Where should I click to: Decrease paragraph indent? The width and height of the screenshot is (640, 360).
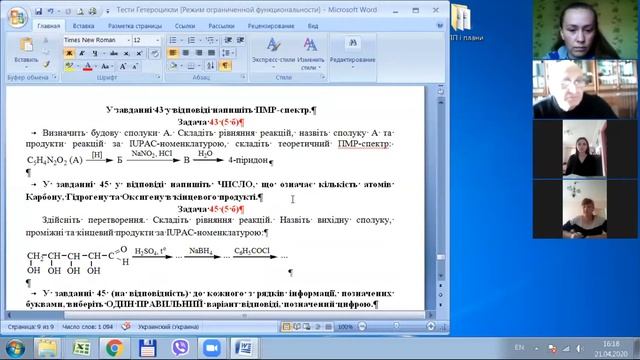[228, 40]
